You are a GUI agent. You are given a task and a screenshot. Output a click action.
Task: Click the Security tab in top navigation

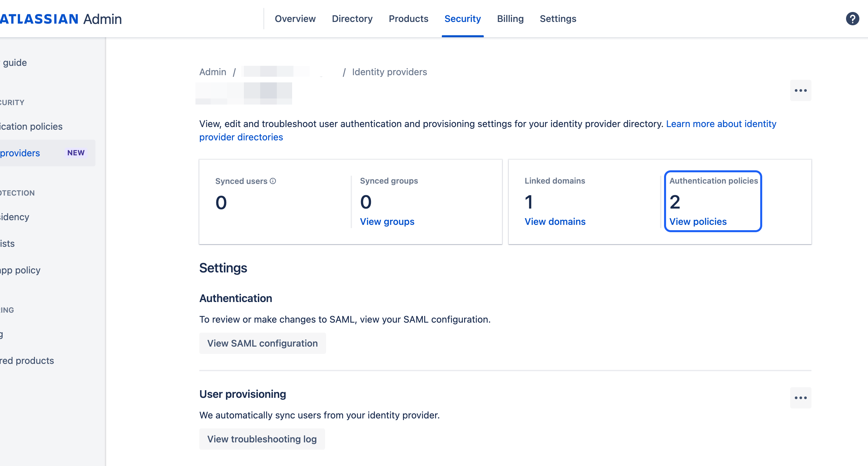[x=463, y=18]
